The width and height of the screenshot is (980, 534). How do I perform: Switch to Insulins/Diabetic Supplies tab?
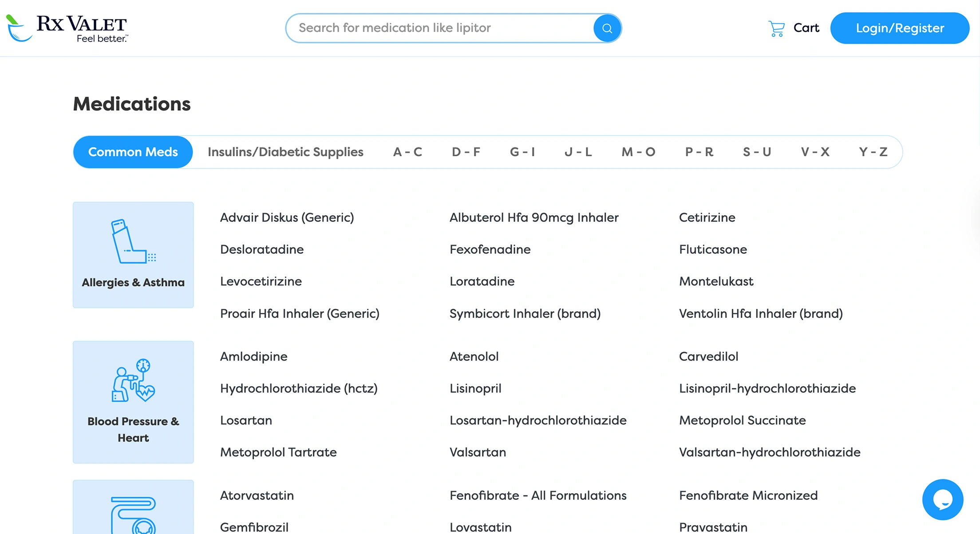tap(285, 152)
